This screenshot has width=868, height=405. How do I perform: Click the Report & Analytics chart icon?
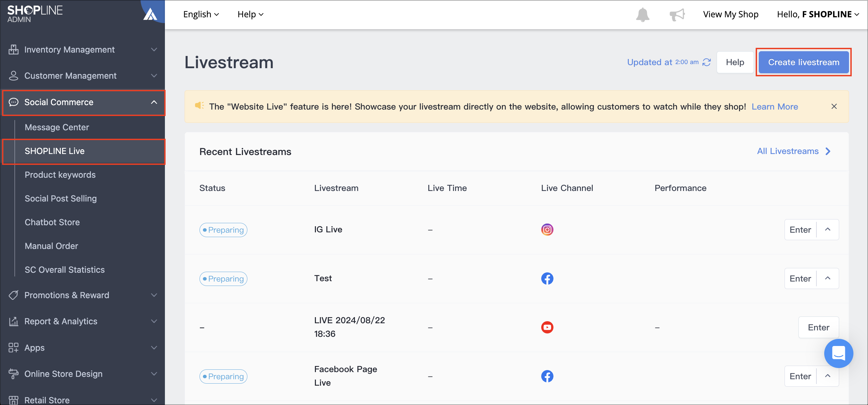click(x=14, y=321)
